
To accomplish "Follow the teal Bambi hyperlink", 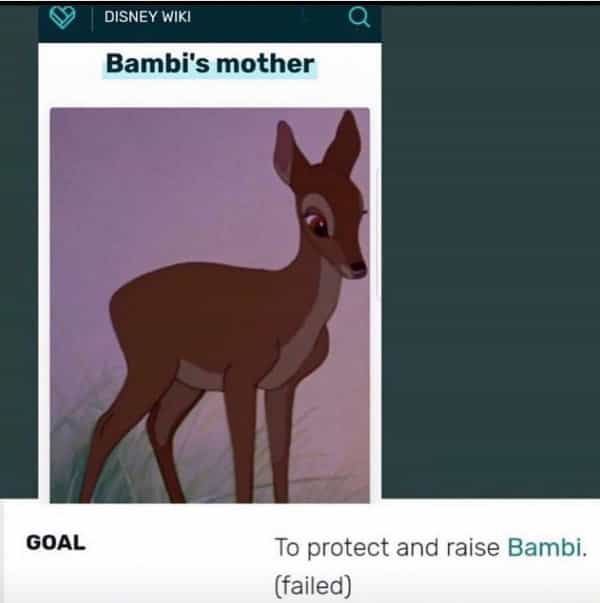I will pos(544,547).
